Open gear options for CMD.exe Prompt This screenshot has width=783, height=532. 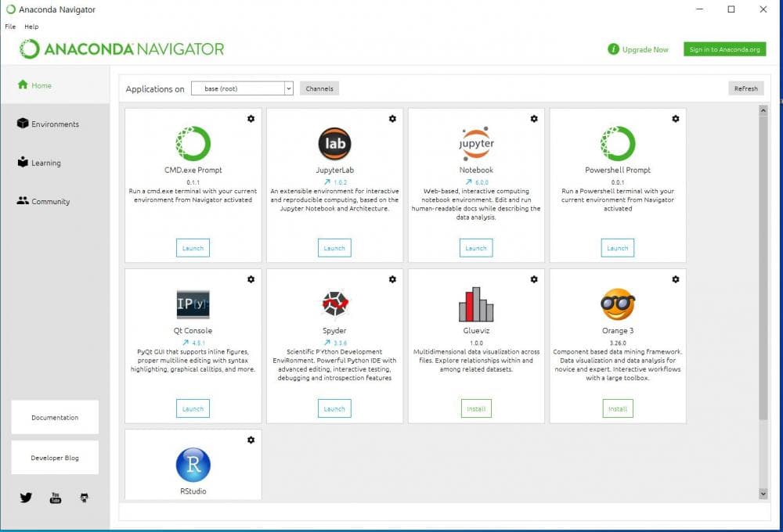pos(251,119)
